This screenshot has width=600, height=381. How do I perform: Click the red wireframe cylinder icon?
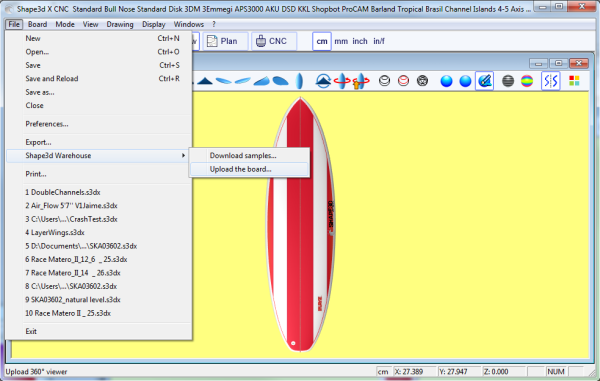[x=403, y=81]
